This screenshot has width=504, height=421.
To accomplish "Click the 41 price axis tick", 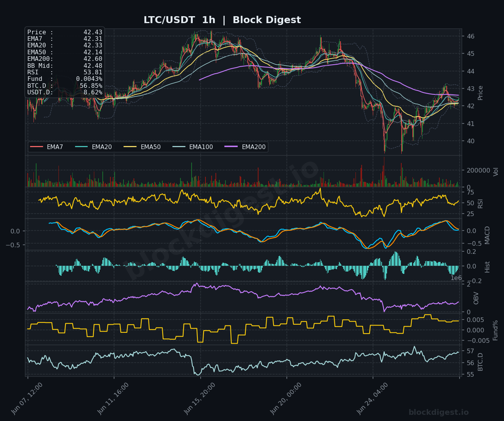I will (x=471, y=124).
